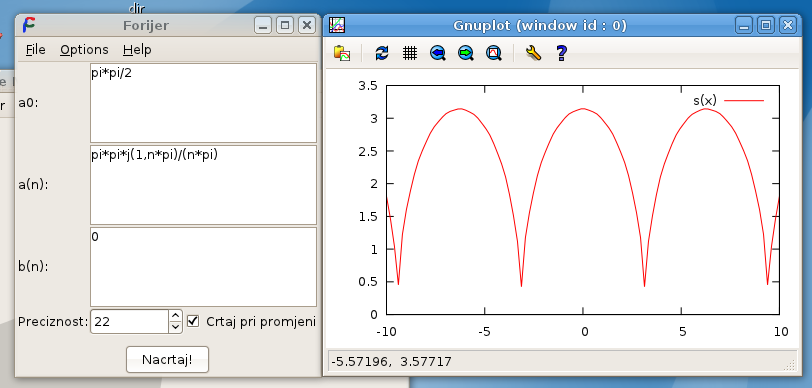812x388 pixels.
Task: Autoscale the plot view
Action: pos(494,53)
